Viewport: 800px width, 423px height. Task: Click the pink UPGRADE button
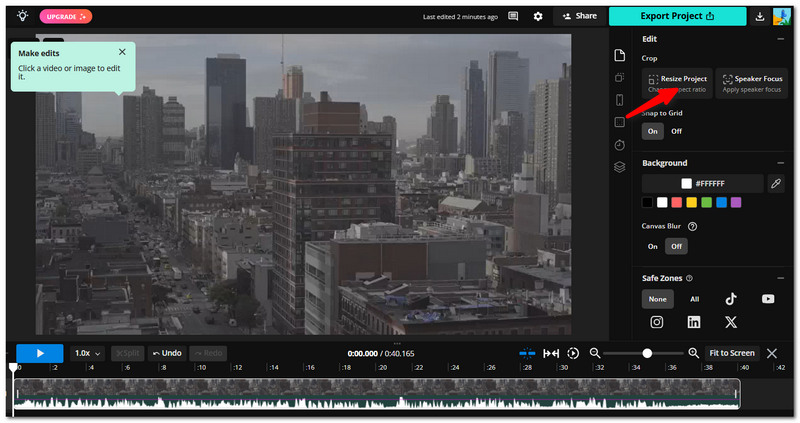click(x=66, y=16)
